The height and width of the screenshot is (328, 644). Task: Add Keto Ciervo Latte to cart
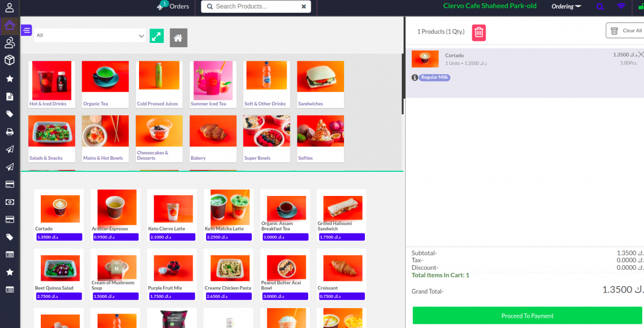click(x=172, y=215)
